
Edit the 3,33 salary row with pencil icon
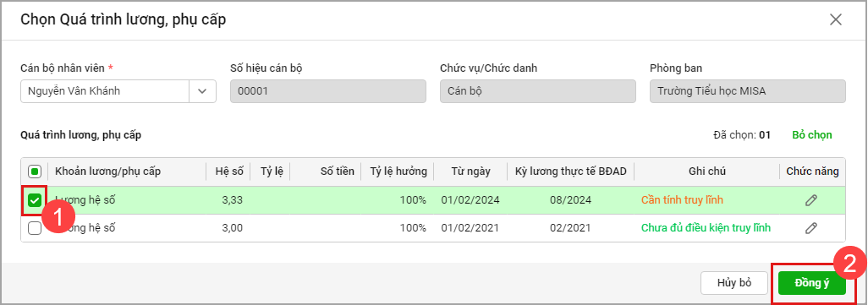(811, 200)
